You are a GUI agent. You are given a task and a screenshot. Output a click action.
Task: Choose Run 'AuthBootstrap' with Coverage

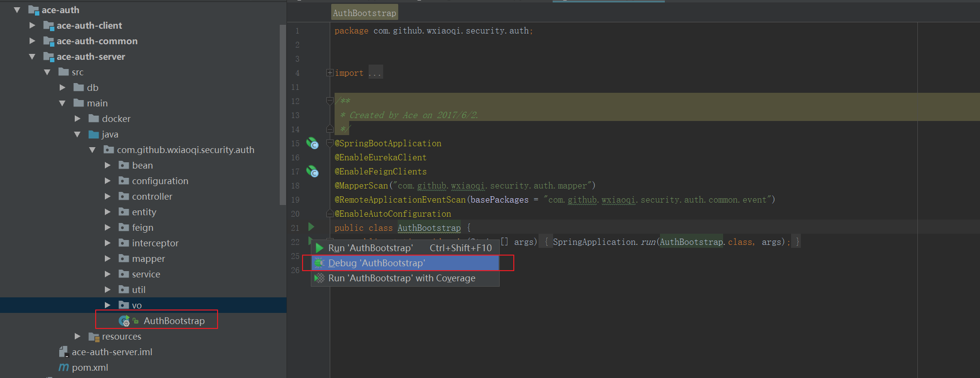point(405,278)
